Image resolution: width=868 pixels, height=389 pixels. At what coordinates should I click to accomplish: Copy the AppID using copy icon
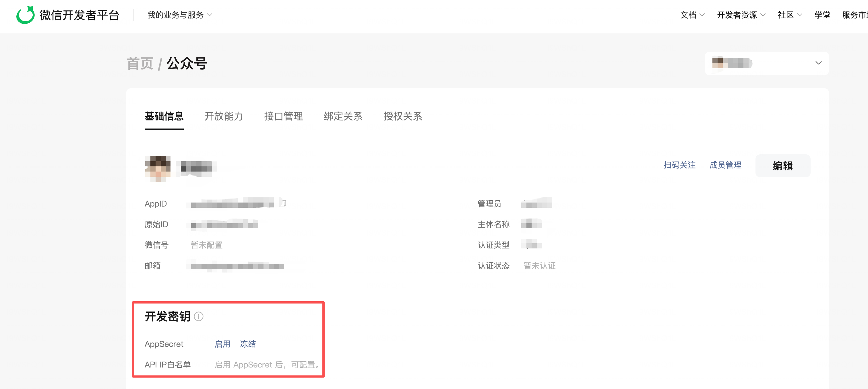pyautogui.click(x=283, y=203)
